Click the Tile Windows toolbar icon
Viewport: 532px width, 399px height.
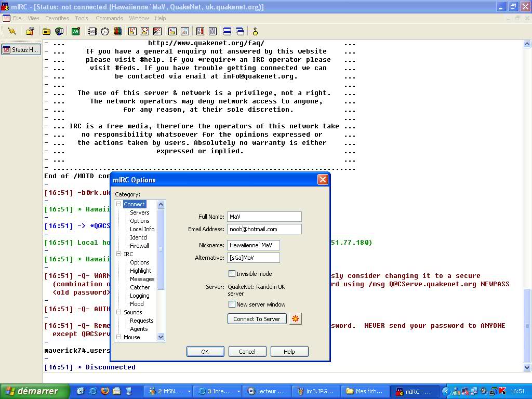(x=228, y=32)
